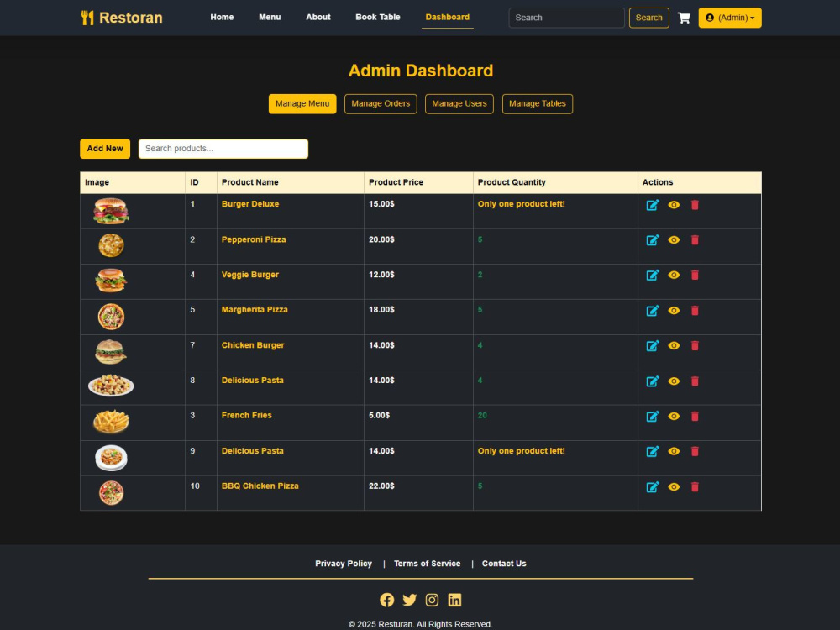View Margherita Pizza with eye icon
The image size is (840, 630).
[674, 310]
